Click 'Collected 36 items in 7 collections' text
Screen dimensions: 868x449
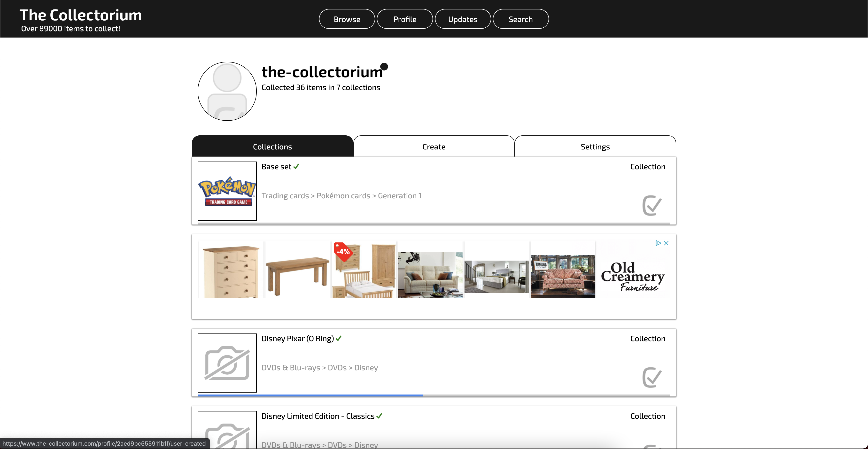coord(320,87)
